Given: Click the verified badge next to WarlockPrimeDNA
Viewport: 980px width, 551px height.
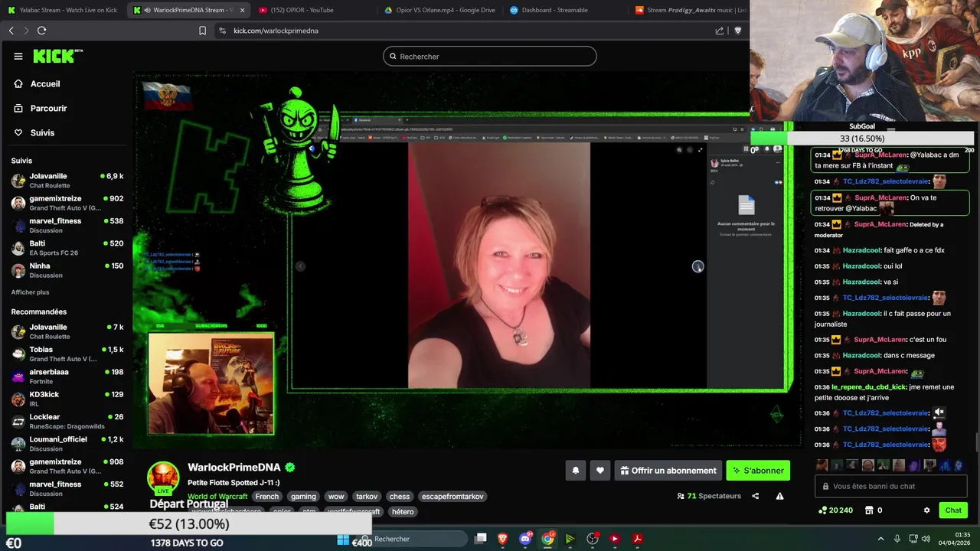Looking at the screenshot, I should 290,467.
